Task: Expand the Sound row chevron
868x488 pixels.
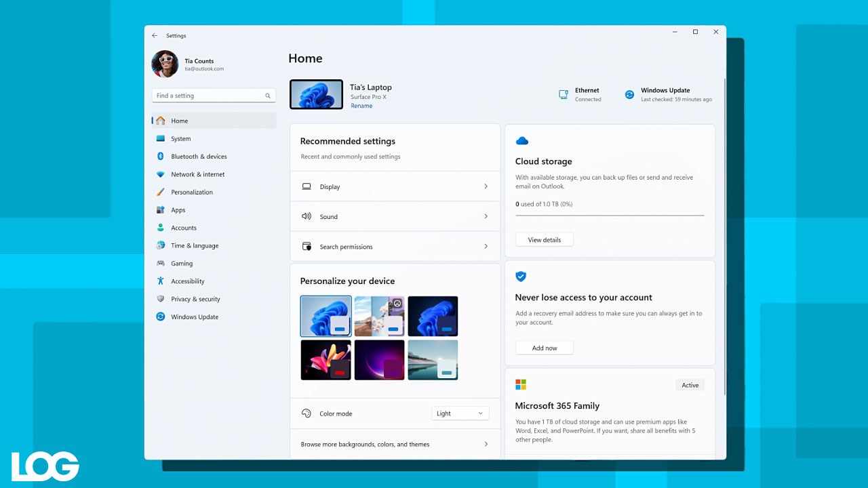Action: pyautogui.click(x=486, y=216)
